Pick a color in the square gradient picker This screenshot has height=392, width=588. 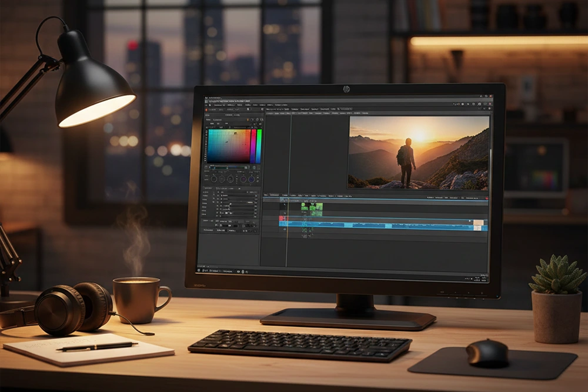tap(229, 146)
